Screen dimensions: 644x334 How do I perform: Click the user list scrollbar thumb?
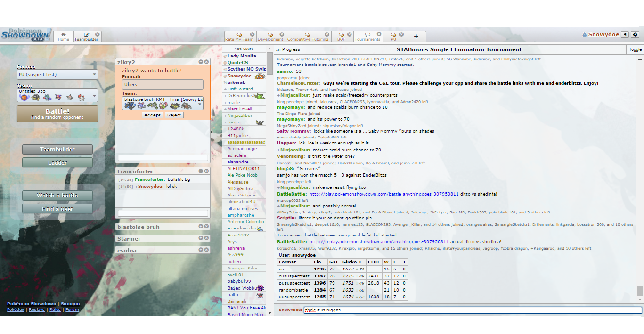[x=270, y=65]
